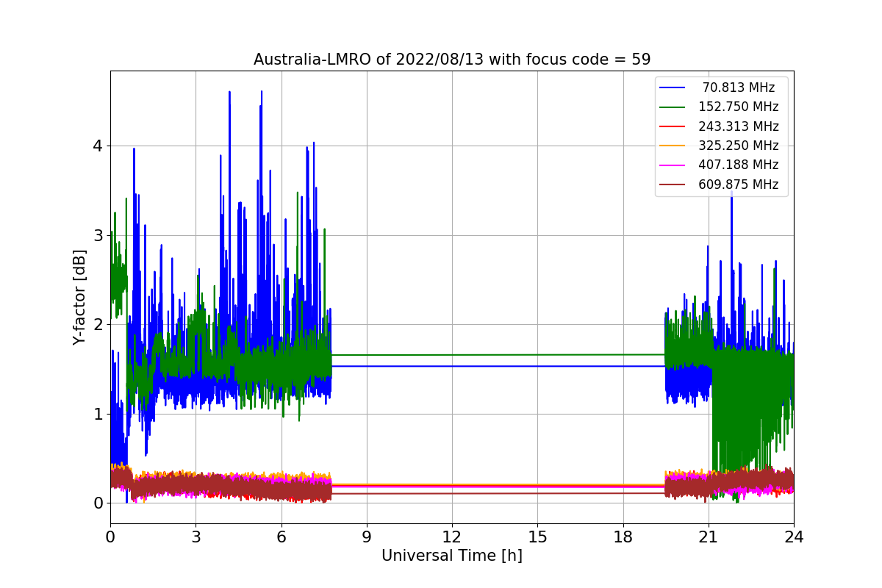Image resolution: width=882 pixels, height=588 pixels.
Task: Click y-axis tick label 4
Action: [98, 146]
